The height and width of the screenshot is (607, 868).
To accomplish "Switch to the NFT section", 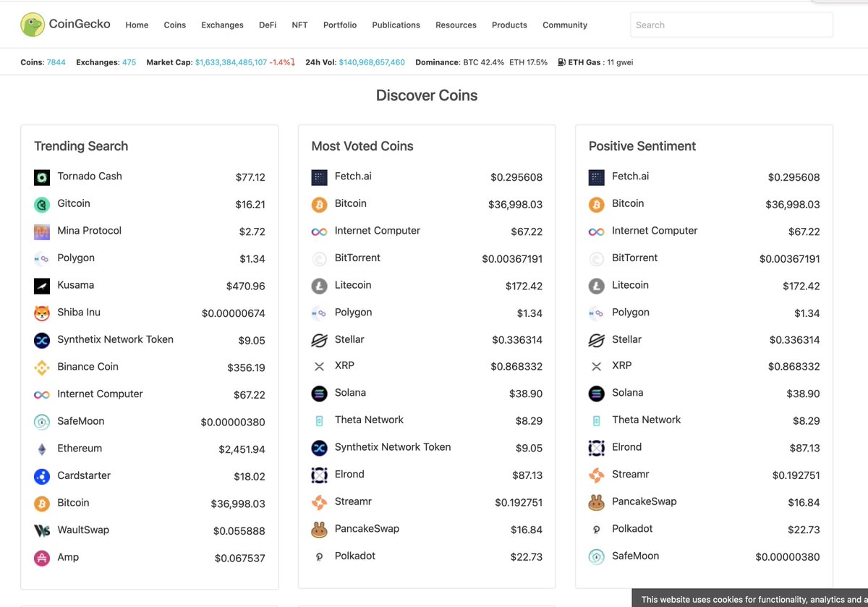I will pos(299,25).
